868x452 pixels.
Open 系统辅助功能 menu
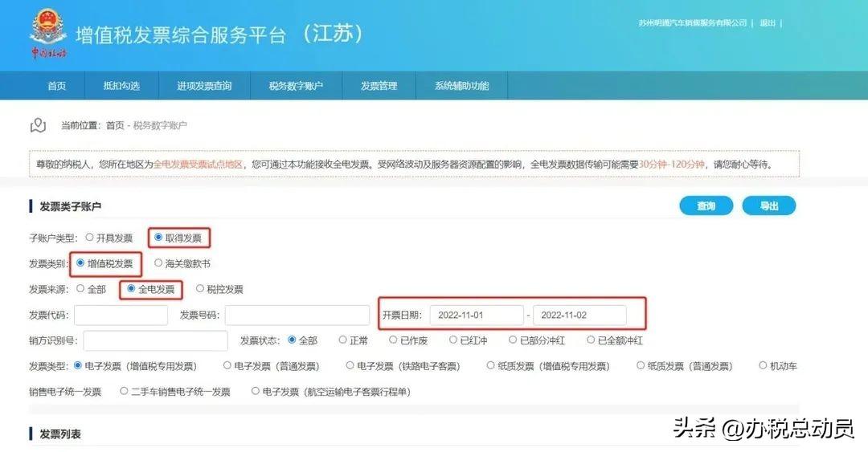461,86
